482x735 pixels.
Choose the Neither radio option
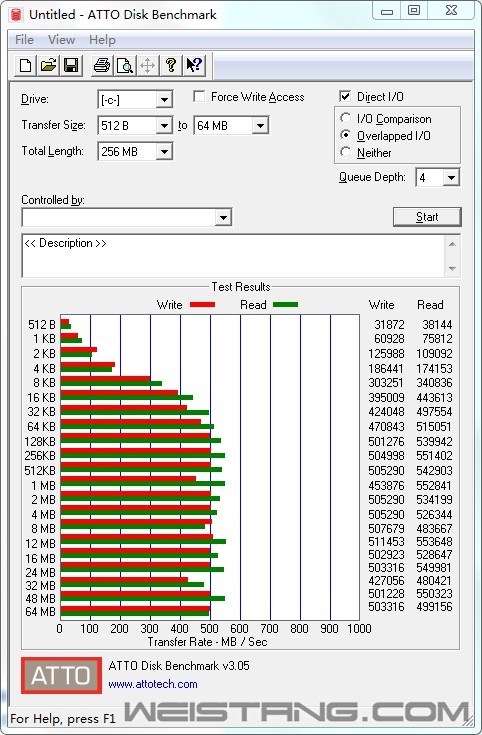[346, 152]
